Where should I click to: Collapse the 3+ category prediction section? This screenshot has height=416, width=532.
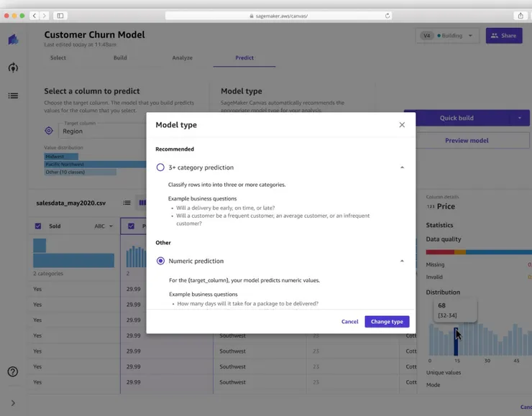[402, 167]
